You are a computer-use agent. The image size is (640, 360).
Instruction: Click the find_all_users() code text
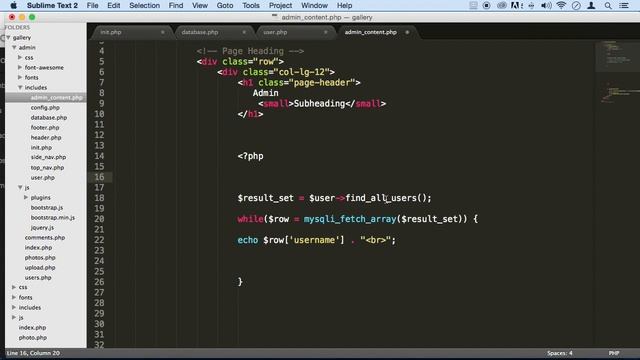pyautogui.click(x=388, y=198)
